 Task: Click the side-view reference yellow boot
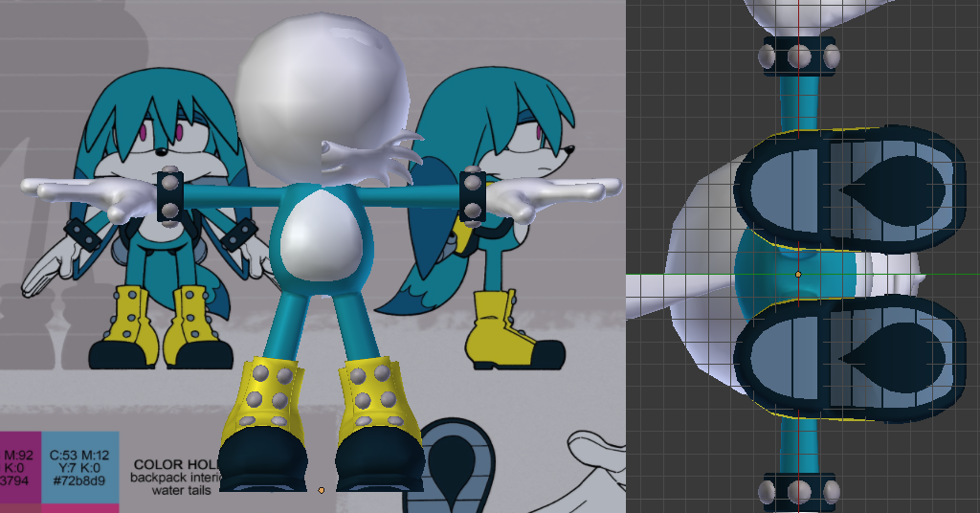[x=514, y=331]
